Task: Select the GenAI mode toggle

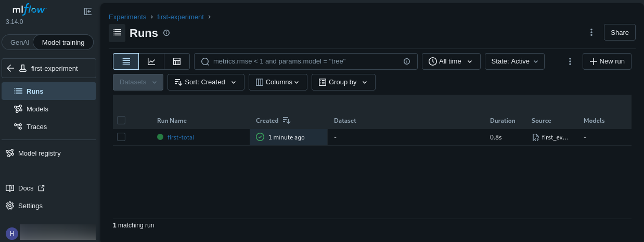Action: 20,42
